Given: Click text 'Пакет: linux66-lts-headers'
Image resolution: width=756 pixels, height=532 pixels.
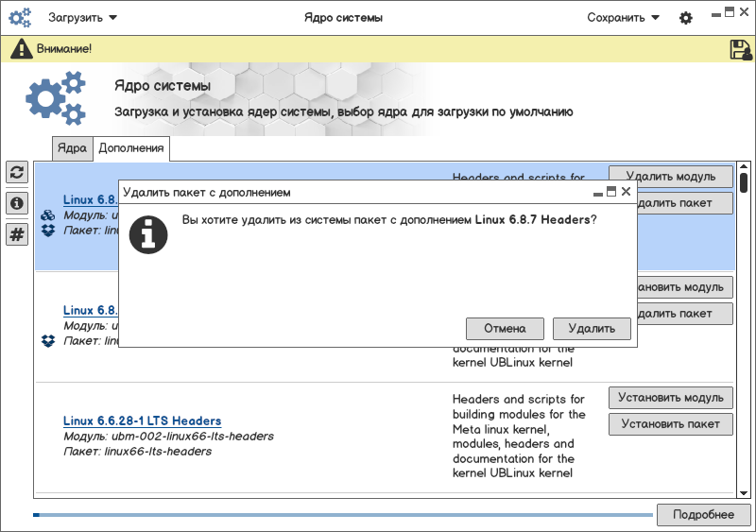Looking at the screenshot, I should click(137, 452).
